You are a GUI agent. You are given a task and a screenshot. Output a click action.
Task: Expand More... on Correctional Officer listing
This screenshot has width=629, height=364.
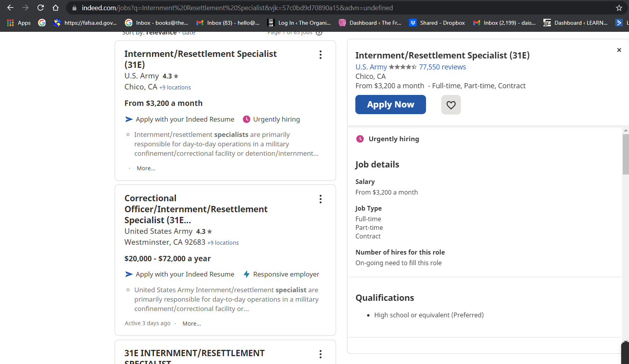point(192,324)
